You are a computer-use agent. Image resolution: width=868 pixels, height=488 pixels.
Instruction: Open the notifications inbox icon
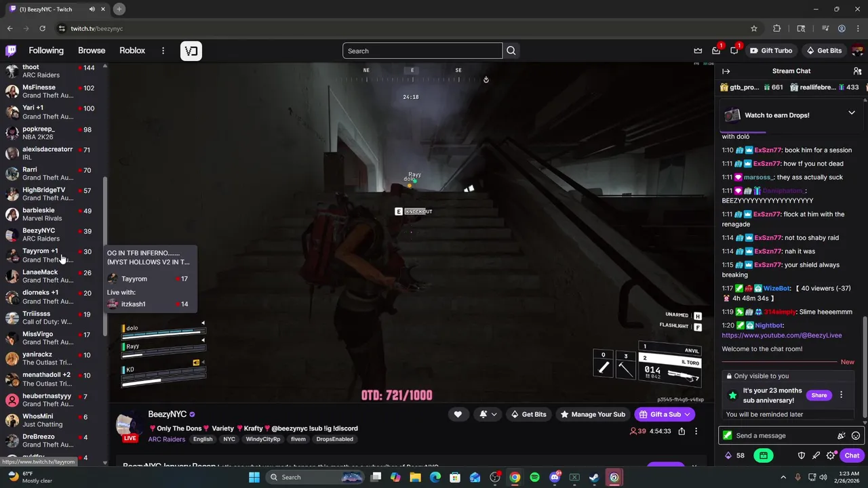click(x=716, y=51)
